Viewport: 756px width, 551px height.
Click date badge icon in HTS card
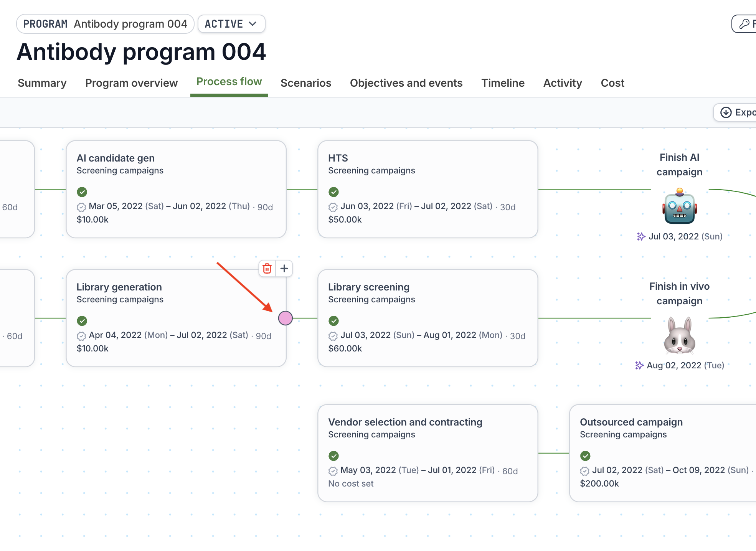[333, 207]
